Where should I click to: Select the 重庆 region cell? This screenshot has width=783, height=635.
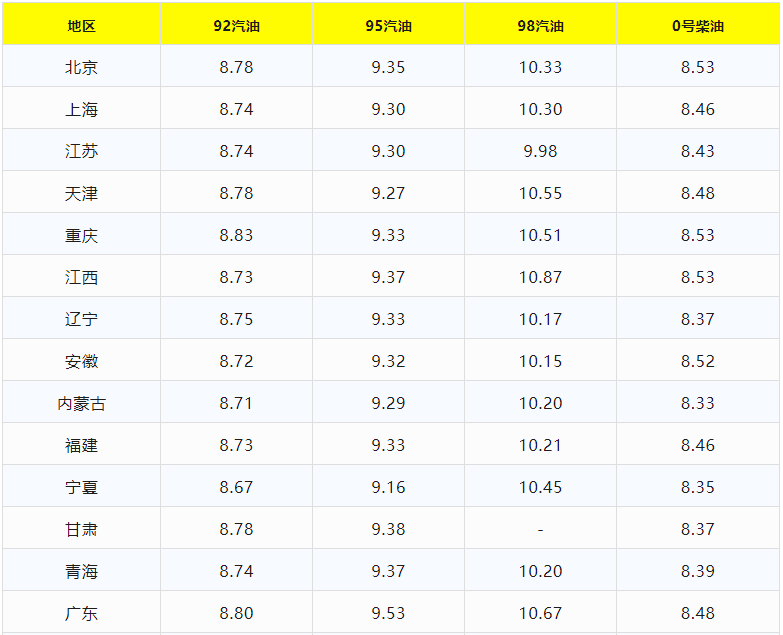tap(81, 235)
